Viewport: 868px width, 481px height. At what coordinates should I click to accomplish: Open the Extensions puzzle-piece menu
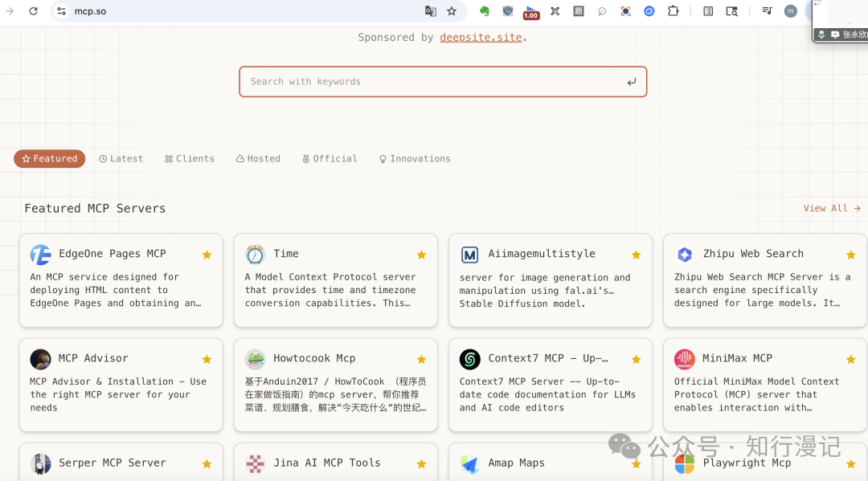(674, 10)
